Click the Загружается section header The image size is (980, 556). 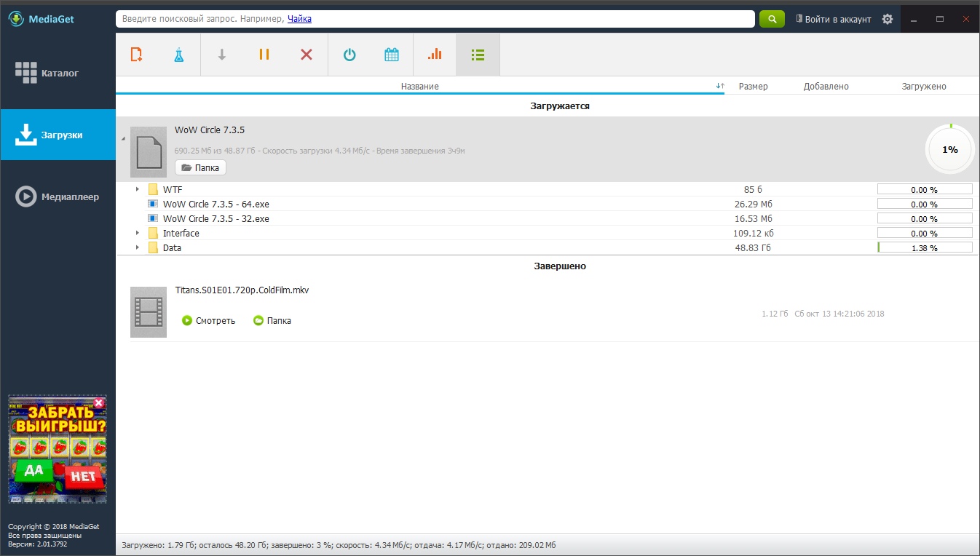pos(560,106)
